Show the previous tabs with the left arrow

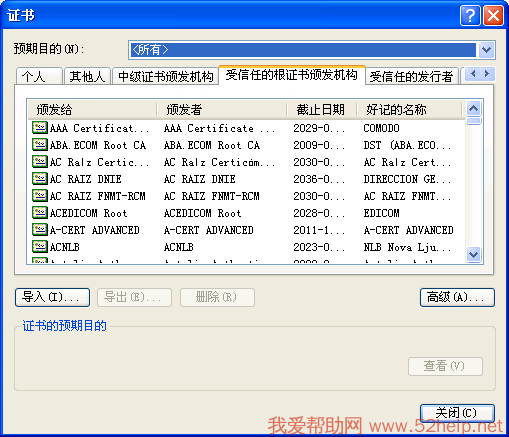473,73
